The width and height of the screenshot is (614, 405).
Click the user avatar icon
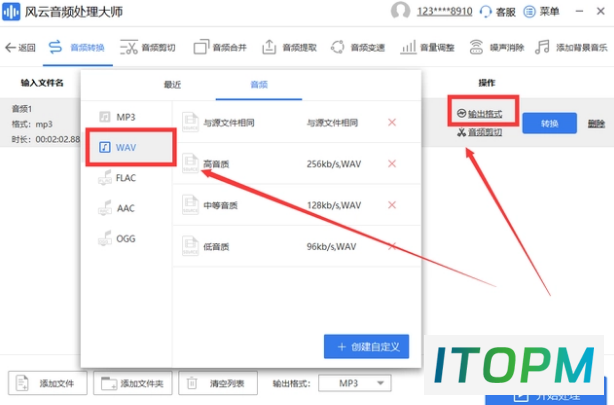pyautogui.click(x=400, y=11)
